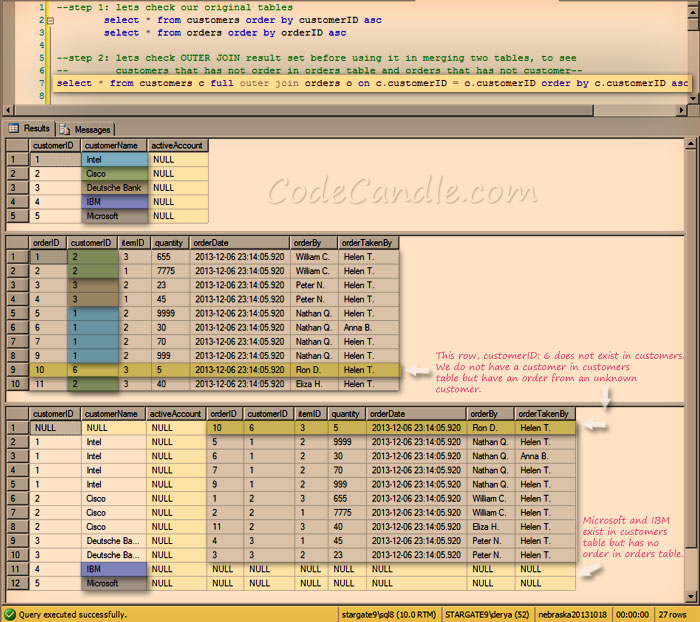Image resolution: width=700 pixels, height=622 pixels.
Task: Click the orderID column header in orders grid
Action: [x=48, y=243]
